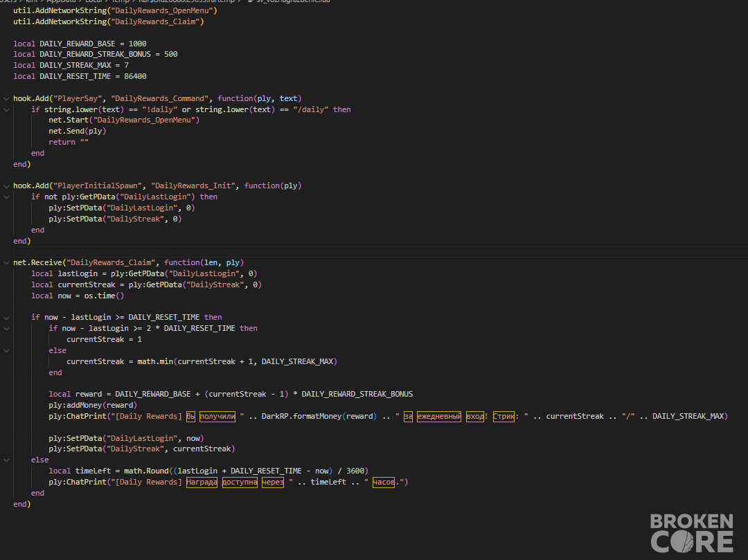The height and width of the screenshot is (560, 748).
Task: Click the "!daily" string literal
Action: point(159,109)
